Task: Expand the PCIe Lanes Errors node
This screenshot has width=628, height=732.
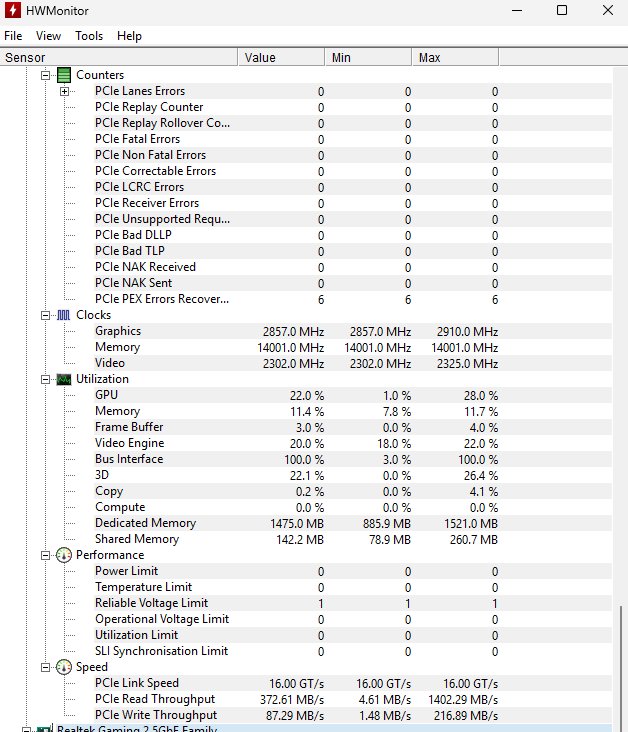Action: coord(64,92)
